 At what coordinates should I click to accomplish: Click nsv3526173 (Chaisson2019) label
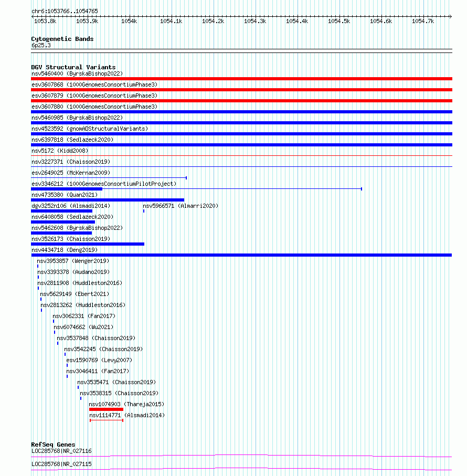click(x=71, y=239)
